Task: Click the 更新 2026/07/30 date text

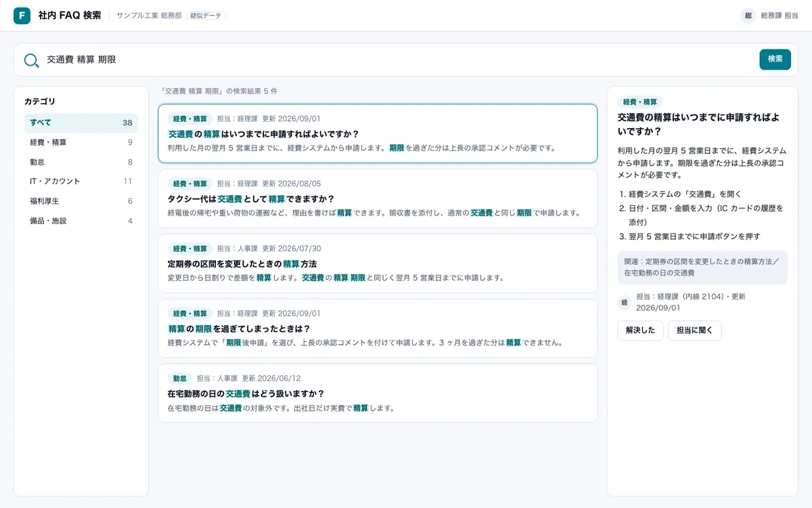Action: coord(292,249)
